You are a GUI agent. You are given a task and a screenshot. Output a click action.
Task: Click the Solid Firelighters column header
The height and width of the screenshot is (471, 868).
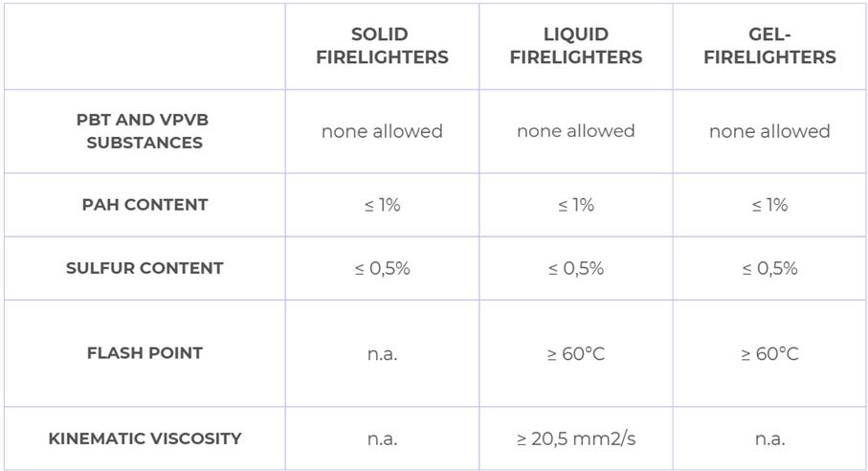pyautogui.click(x=382, y=46)
